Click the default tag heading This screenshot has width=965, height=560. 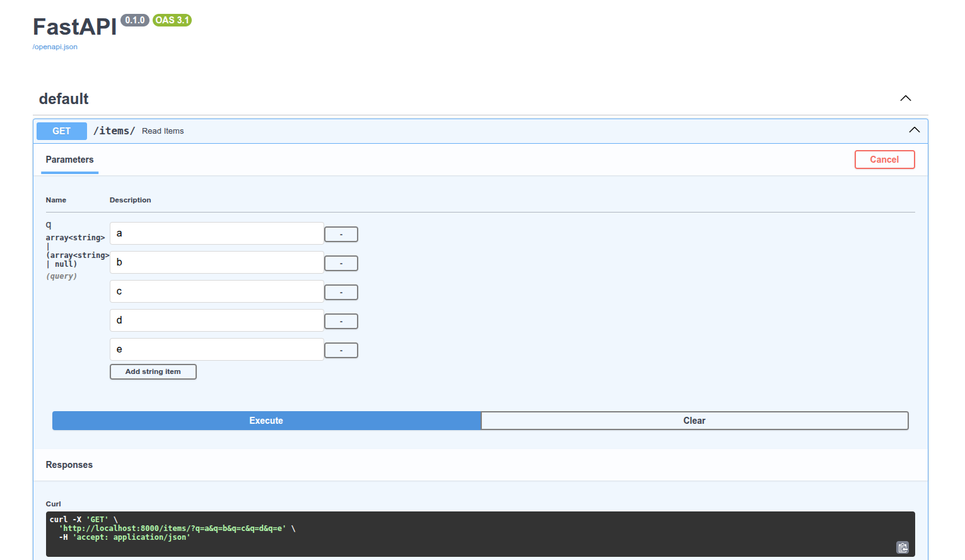click(x=64, y=99)
